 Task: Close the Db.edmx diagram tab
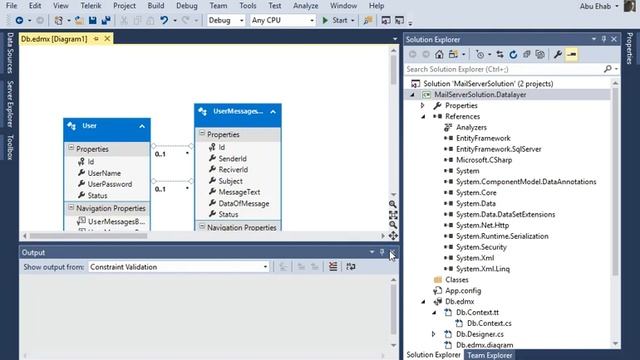click(x=107, y=39)
